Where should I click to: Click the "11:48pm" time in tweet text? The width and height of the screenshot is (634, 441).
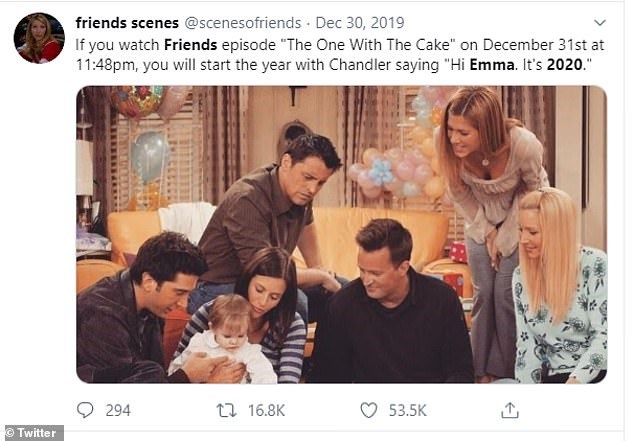100,63
